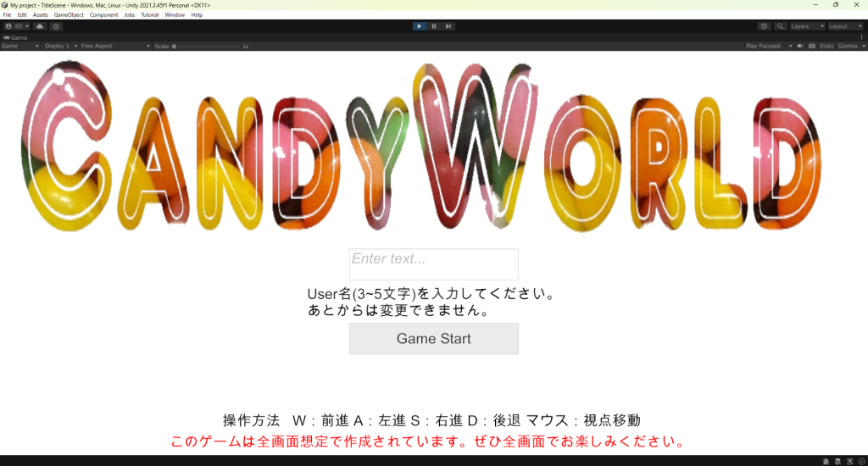Open the Display 1 dropdown
Screen dimensions: 868x466
click(x=60, y=46)
